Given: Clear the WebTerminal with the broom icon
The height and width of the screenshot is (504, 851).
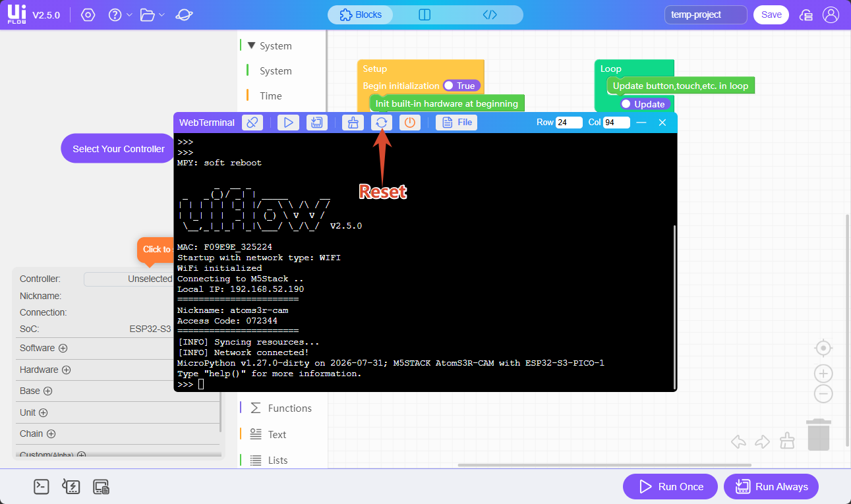Looking at the screenshot, I should coord(353,122).
